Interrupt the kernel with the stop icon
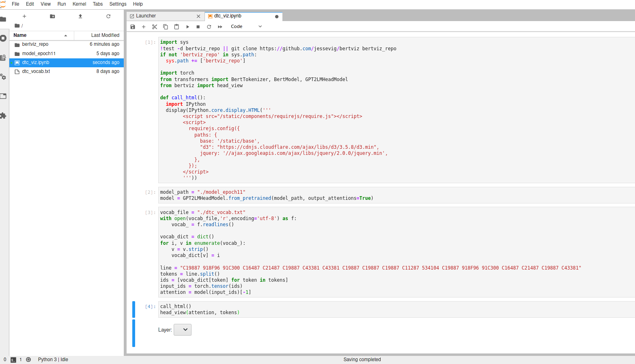Viewport: 635px width, 364px height. [198, 26]
